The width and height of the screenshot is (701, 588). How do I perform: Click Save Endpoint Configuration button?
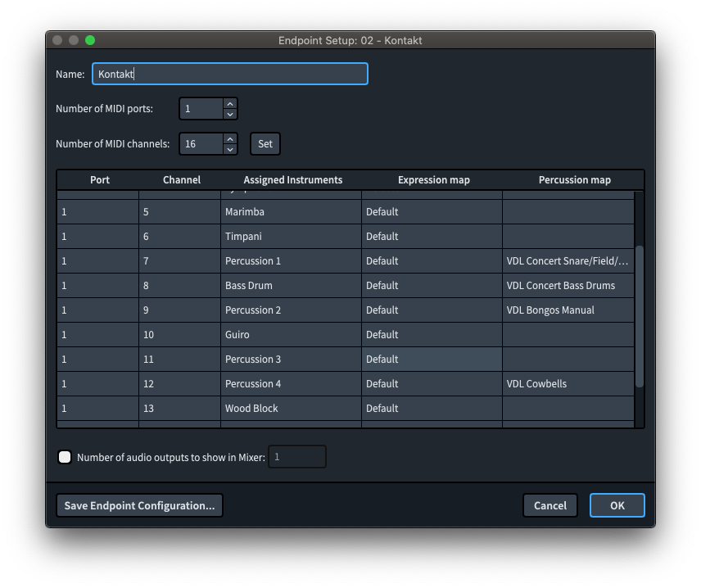point(139,505)
